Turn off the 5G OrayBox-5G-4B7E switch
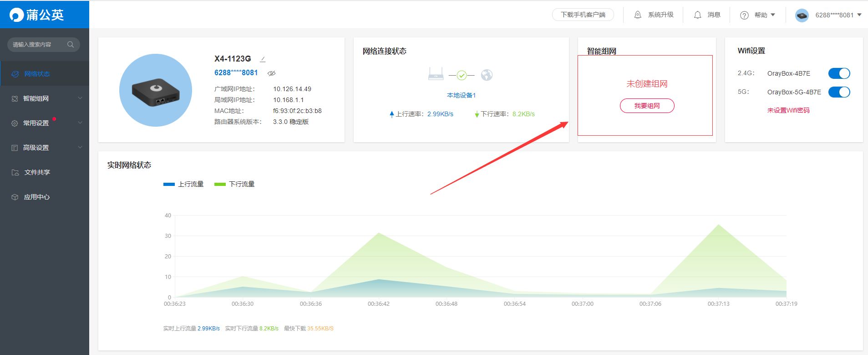Screen dimensions: 868x355 839,92
